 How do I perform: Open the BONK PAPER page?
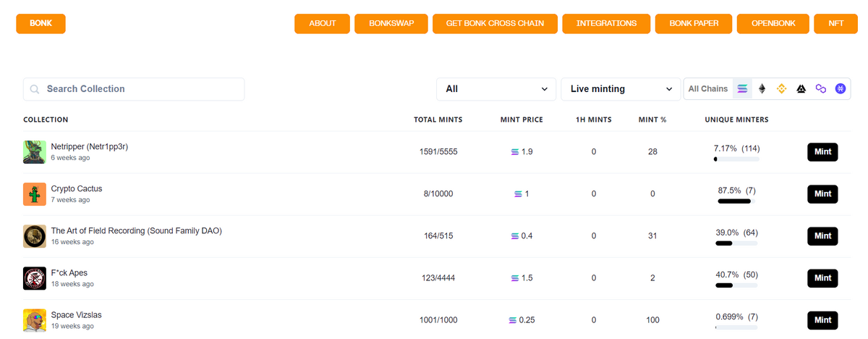pyautogui.click(x=694, y=23)
